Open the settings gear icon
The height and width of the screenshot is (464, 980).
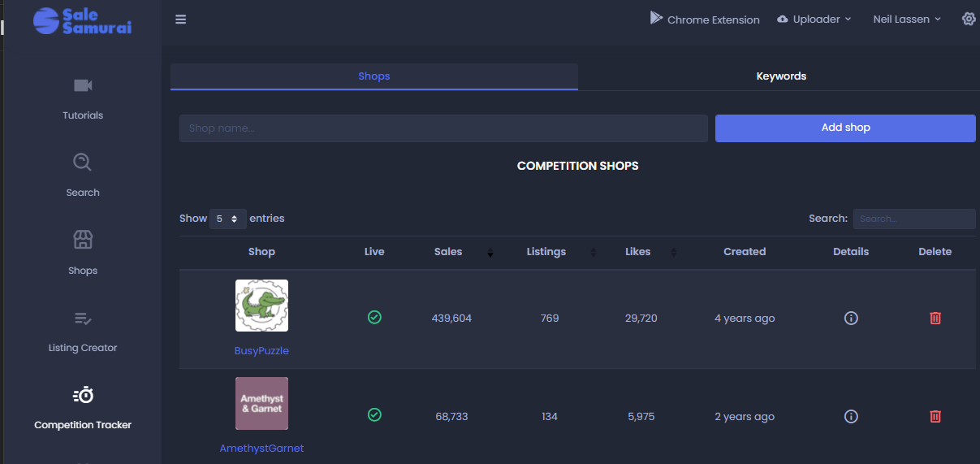click(x=968, y=19)
